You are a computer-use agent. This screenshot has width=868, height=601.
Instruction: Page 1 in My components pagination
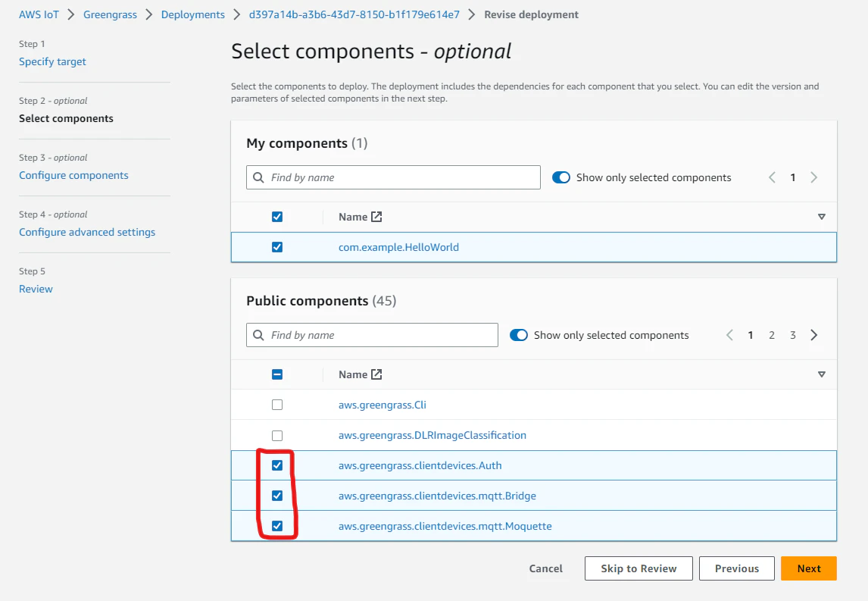click(793, 177)
